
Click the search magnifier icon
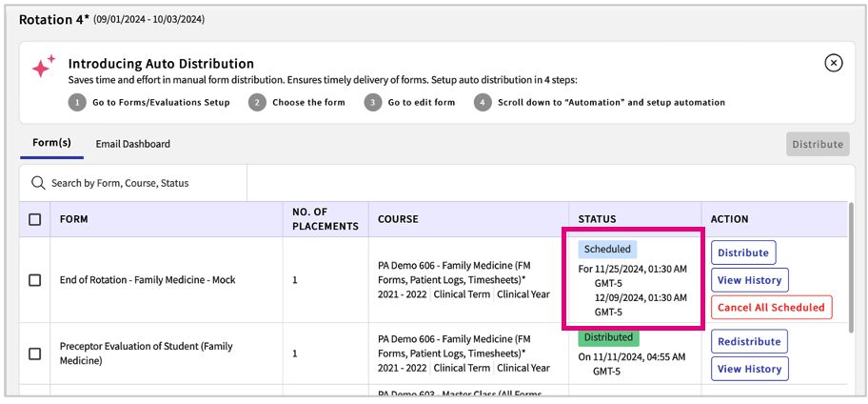coord(38,183)
